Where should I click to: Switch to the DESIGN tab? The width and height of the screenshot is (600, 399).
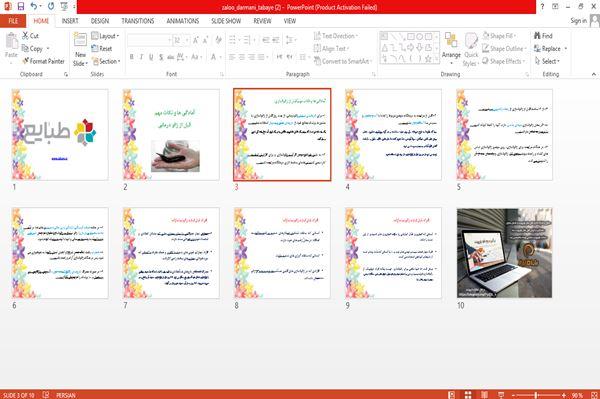(x=100, y=21)
